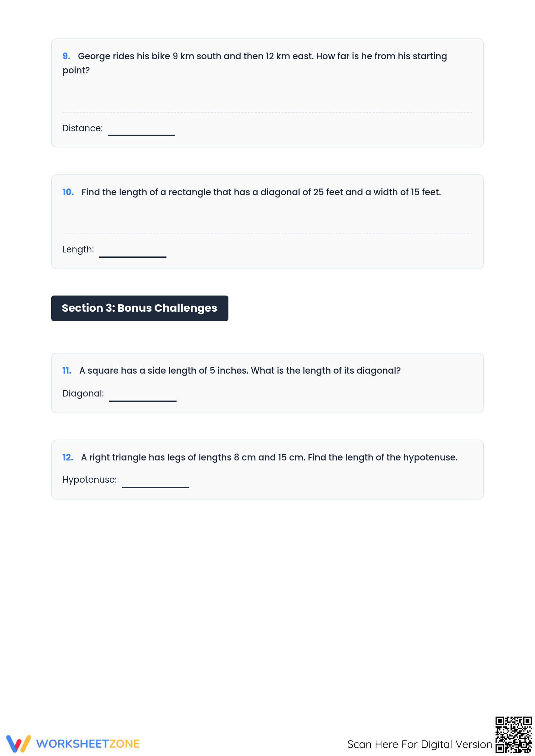This screenshot has height=756, width=535.
Task: Click the 'Distance:' label
Action: (x=83, y=128)
